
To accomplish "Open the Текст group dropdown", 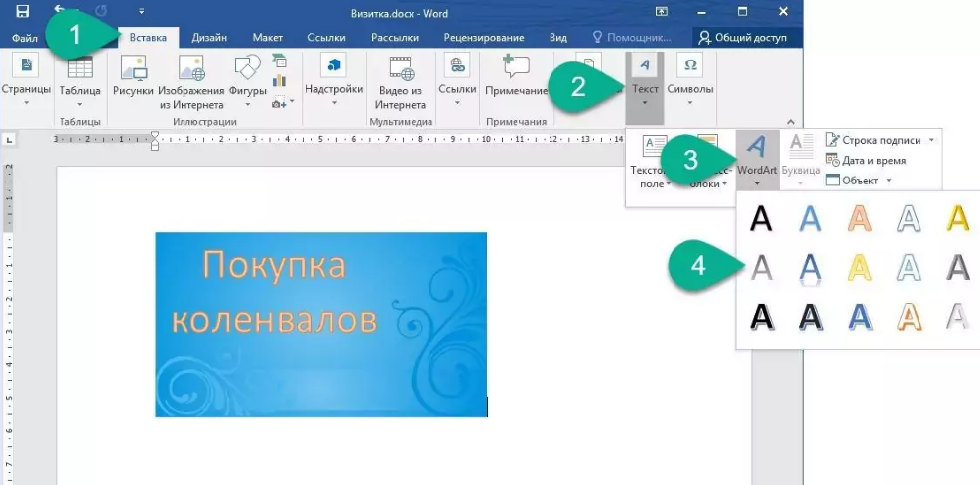I will click(645, 86).
